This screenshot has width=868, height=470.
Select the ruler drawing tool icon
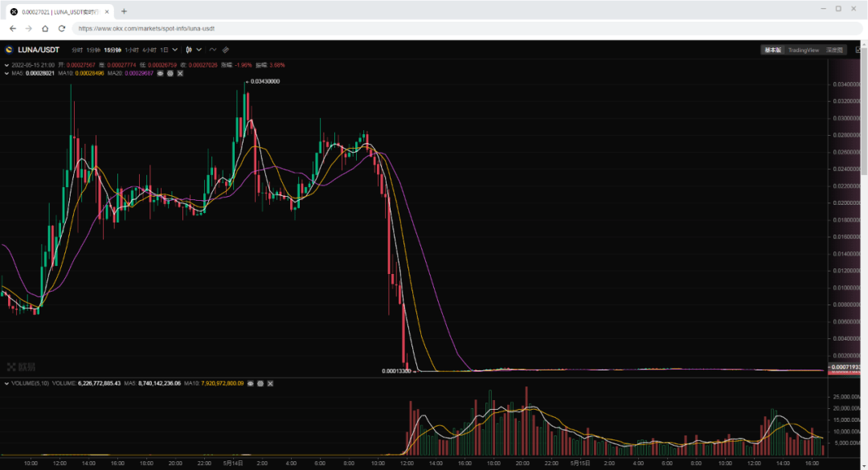pos(226,50)
